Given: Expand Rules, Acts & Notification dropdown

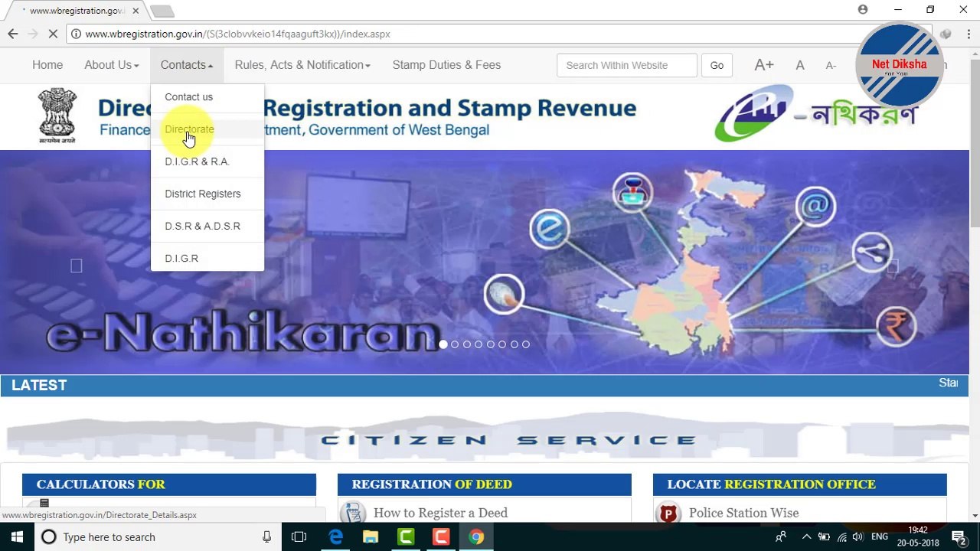Looking at the screenshot, I should tap(302, 65).
